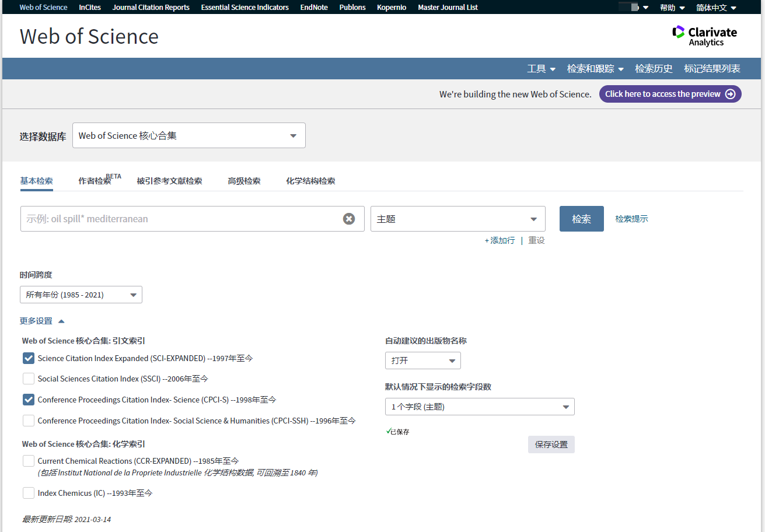The image size is (765, 532).
Task: Click the Clarivate Analytics logo
Action: coord(704,36)
